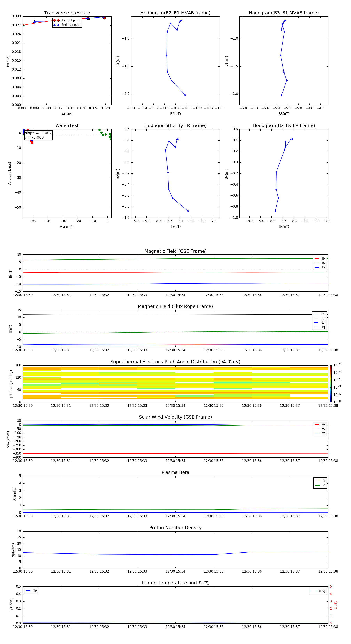Click the Suprathermal Electrons Pitch Angle Distribution title

(175, 362)
